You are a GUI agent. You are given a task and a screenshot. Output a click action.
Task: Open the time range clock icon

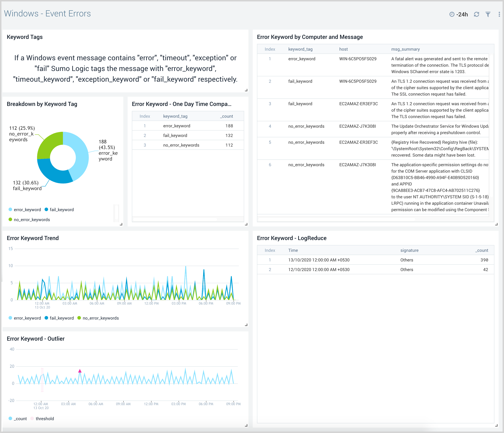click(452, 14)
